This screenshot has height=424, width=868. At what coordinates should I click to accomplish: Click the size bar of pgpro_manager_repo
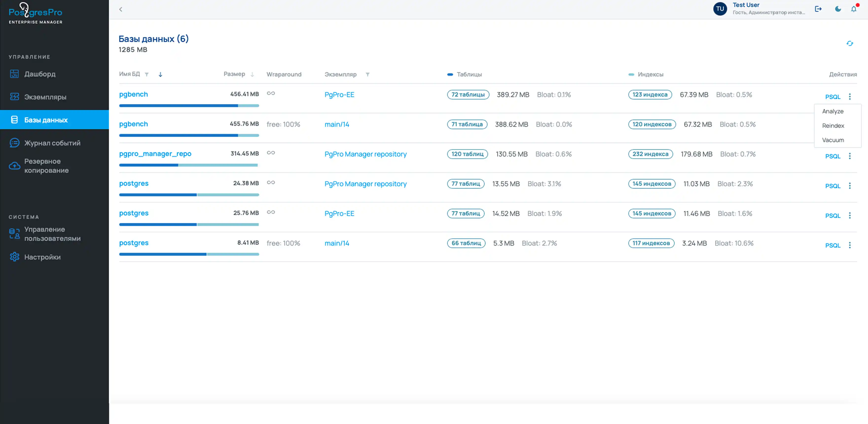pos(188,165)
